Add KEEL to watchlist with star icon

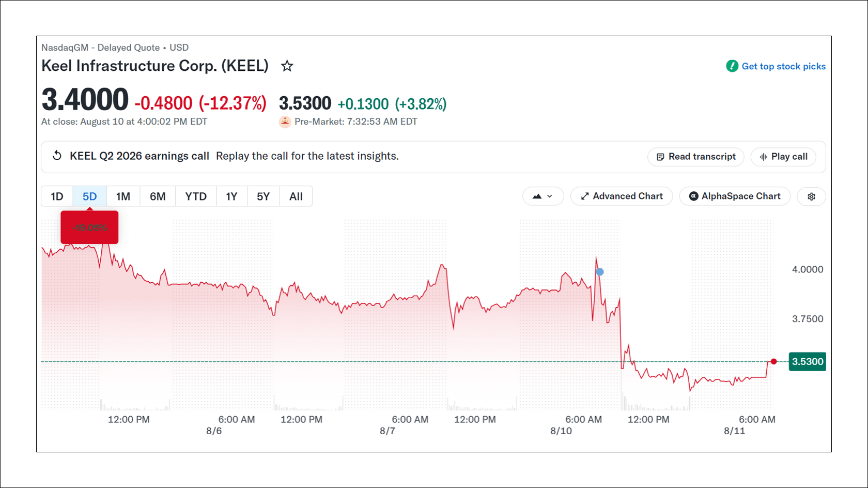click(x=287, y=66)
